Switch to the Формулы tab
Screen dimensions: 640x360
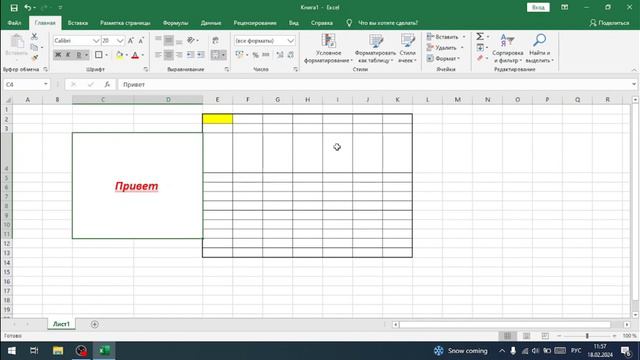[176, 23]
